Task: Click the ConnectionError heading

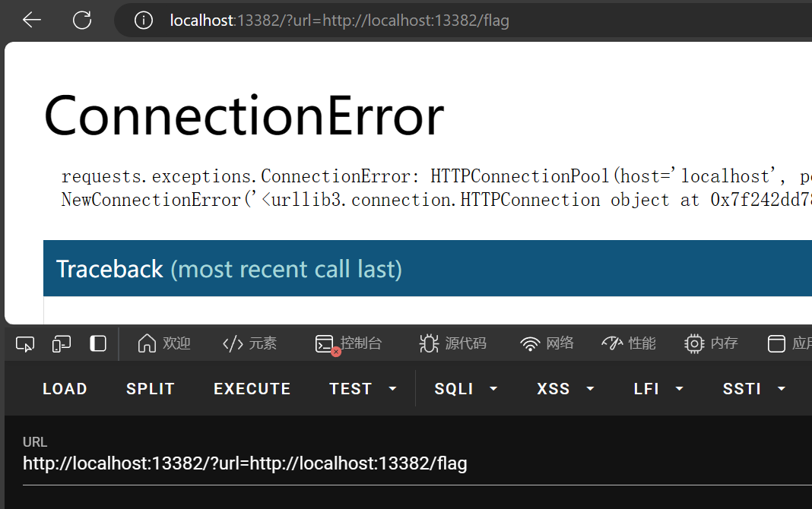Action: click(x=244, y=116)
